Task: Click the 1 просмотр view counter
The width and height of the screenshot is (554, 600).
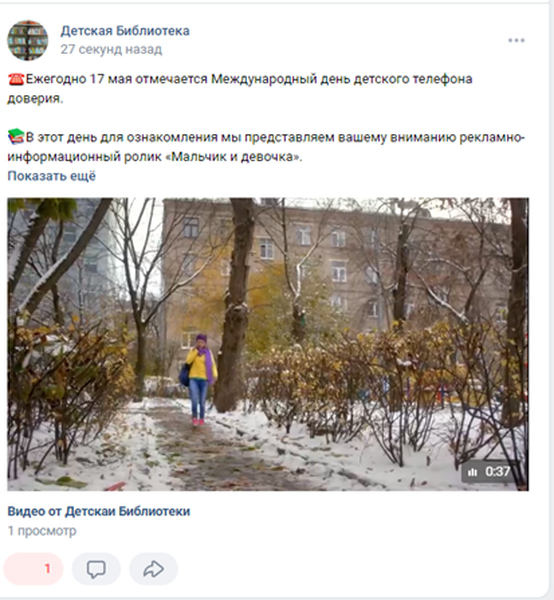Action: pyautogui.click(x=42, y=531)
